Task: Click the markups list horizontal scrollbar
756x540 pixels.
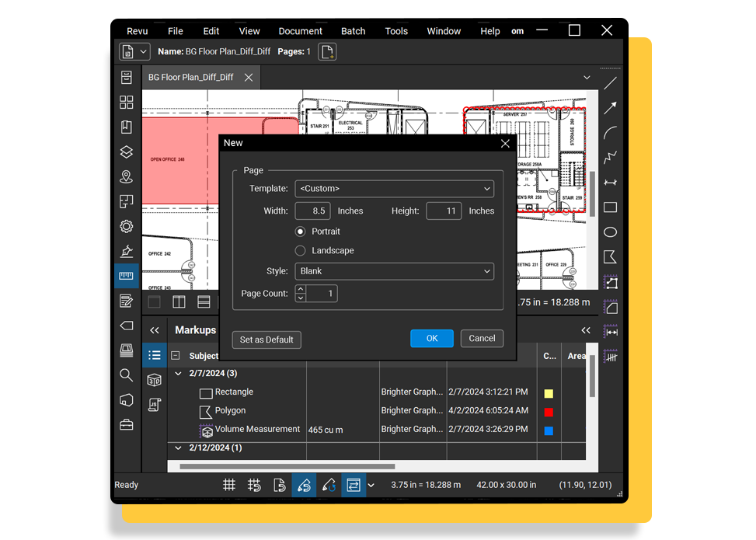Action: coord(287,466)
